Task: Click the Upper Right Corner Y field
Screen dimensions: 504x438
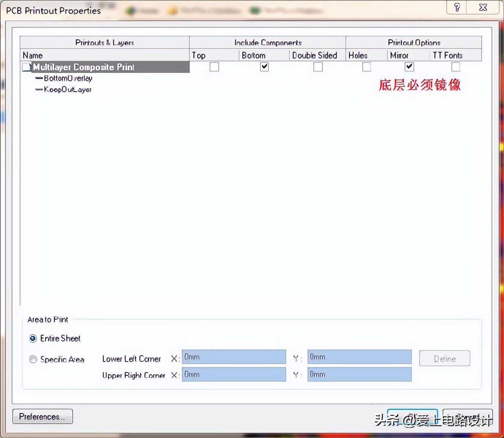Action: click(359, 374)
